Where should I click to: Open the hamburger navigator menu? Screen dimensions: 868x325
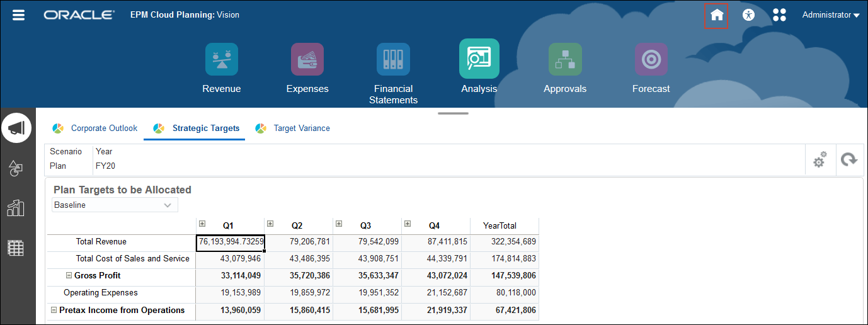(x=19, y=15)
